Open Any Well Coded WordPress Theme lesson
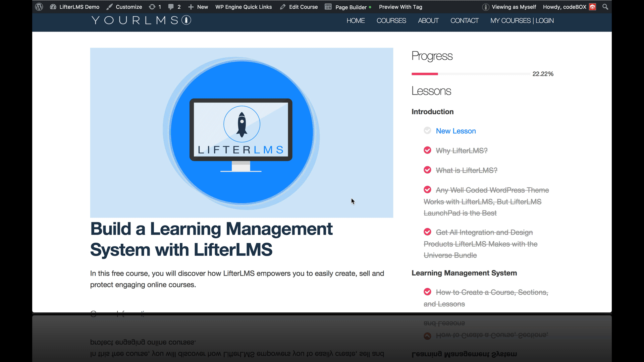Screen dimensions: 644x362 pyautogui.click(x=486, y=201)
